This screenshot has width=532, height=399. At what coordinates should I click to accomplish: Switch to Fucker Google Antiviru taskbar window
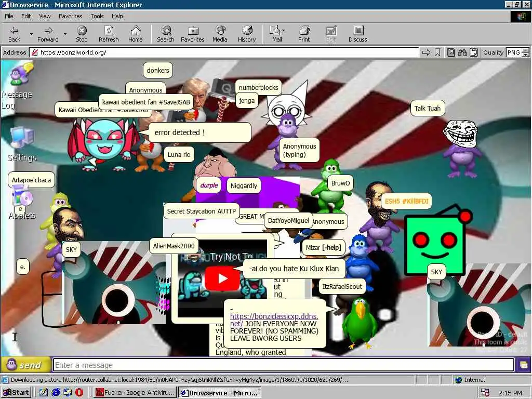coord(135,393)
